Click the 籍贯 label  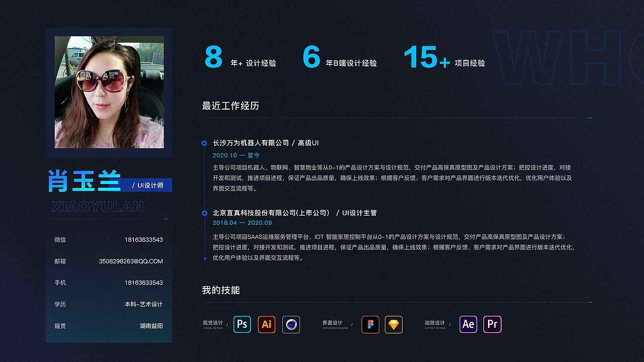point(60,326)
